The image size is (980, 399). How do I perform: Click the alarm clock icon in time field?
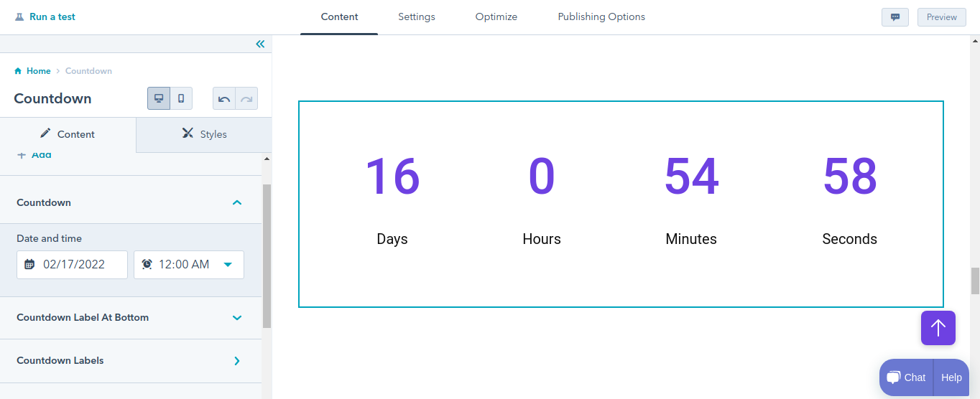point(147,264)
